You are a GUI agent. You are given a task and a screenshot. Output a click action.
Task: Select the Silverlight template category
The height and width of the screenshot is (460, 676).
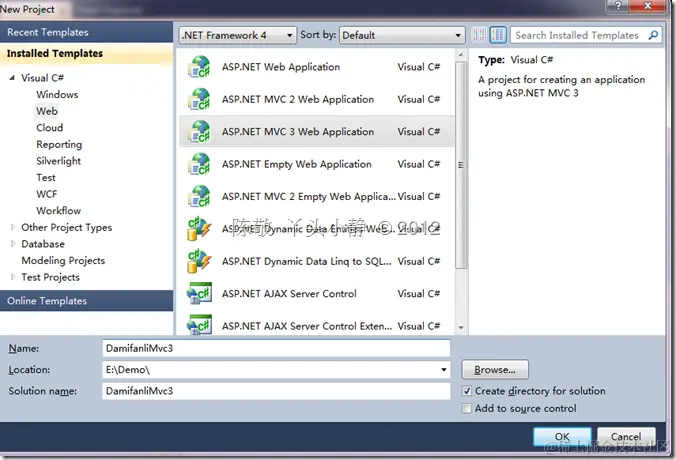tap(59, 161)
